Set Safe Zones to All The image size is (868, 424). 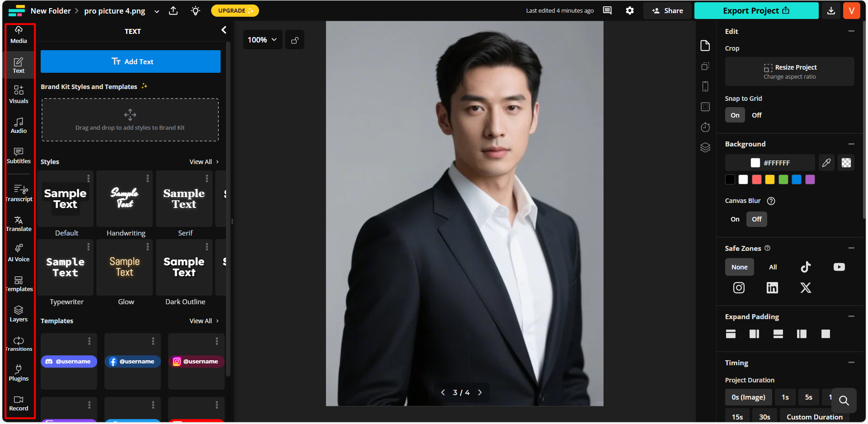tap(773, 267)
